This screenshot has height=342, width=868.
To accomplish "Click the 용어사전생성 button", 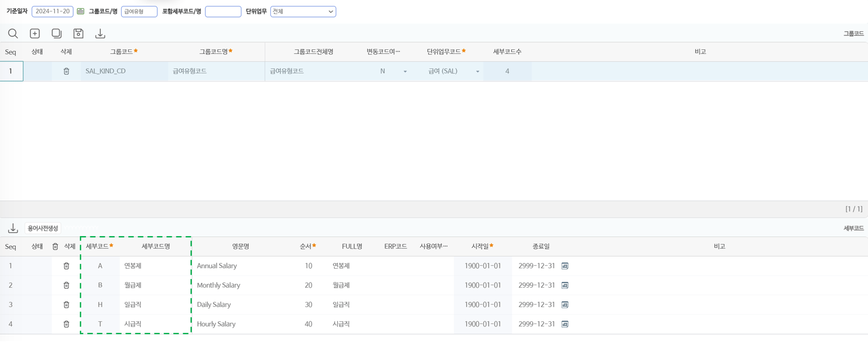I will (x=43, y=228).
